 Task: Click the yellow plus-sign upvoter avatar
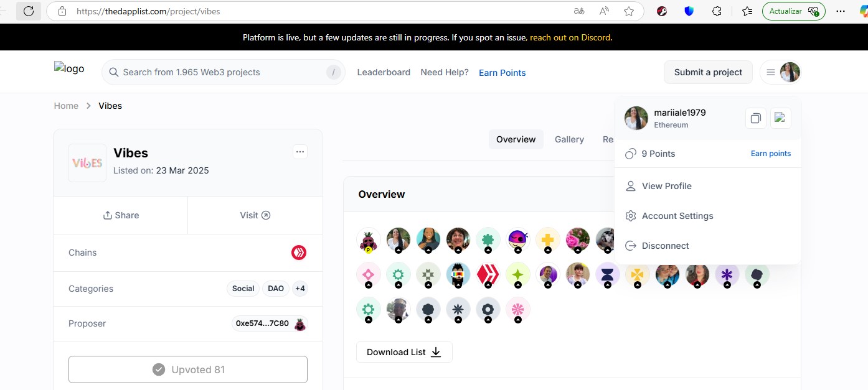(x=548, y=239)
